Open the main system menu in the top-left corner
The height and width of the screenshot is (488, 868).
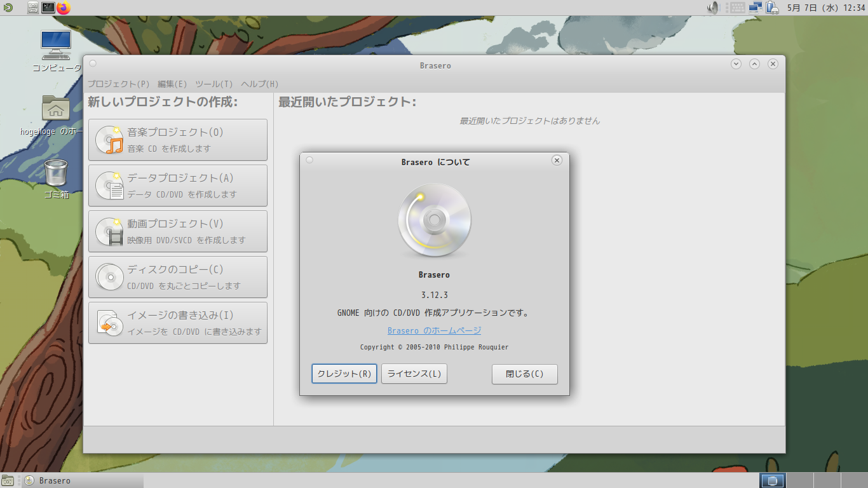point(7,8)
